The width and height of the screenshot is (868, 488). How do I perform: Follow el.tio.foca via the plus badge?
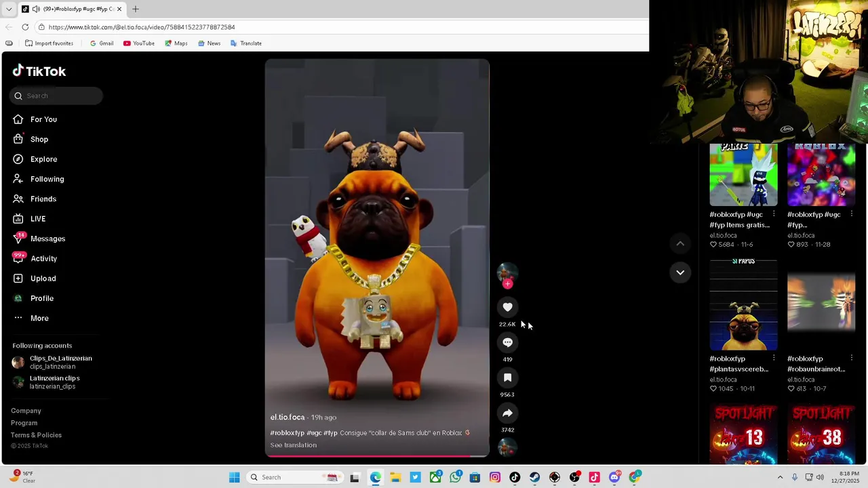click(507, 284)
